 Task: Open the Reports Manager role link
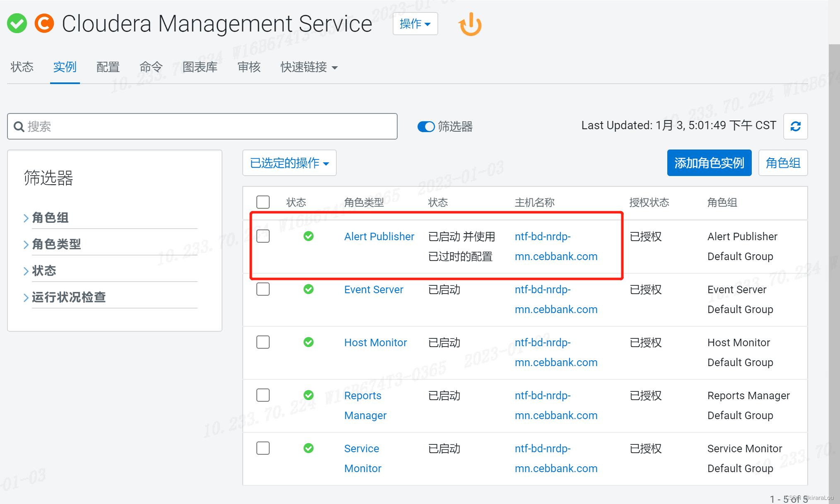pos(365,405)
